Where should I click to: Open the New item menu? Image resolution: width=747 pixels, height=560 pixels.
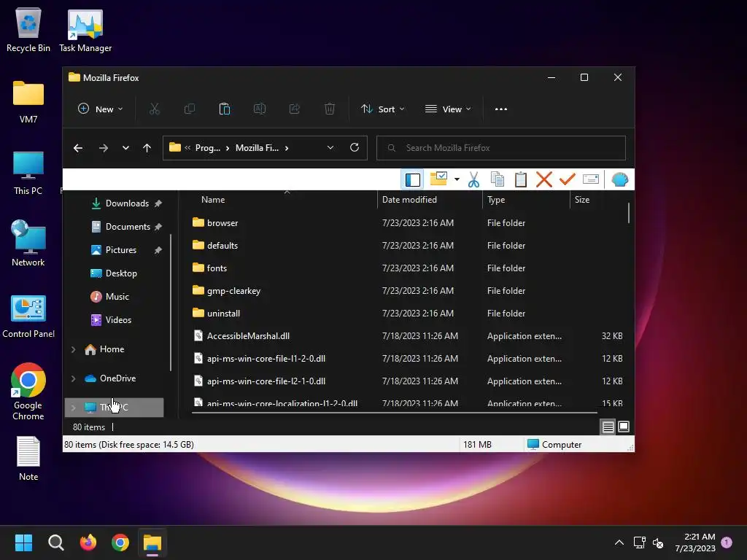[100, 109]
